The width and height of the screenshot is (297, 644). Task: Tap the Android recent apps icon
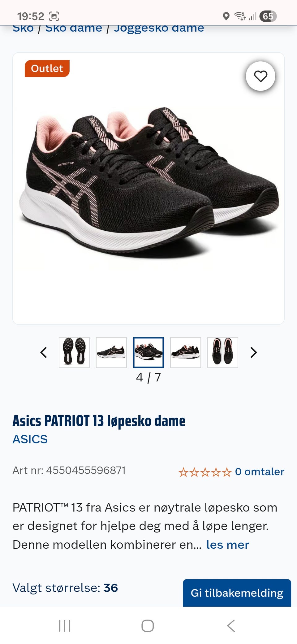pyautogui.click(x=65, y=626)
